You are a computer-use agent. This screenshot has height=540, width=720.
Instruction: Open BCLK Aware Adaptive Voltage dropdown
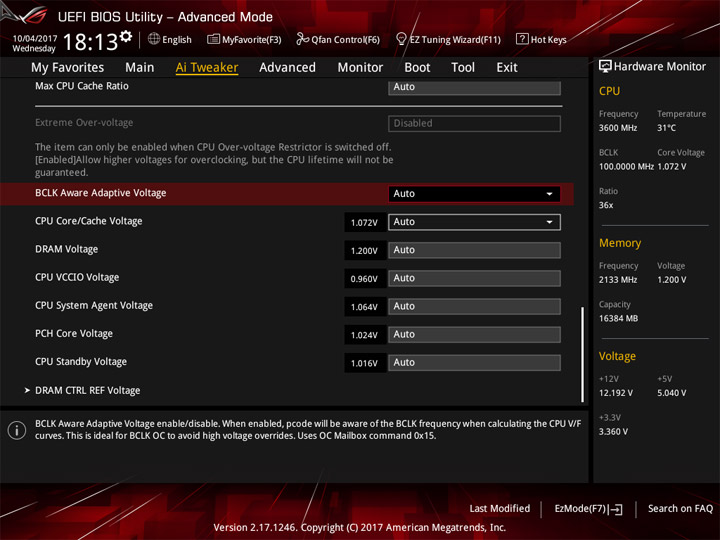[x=474, y=194]
